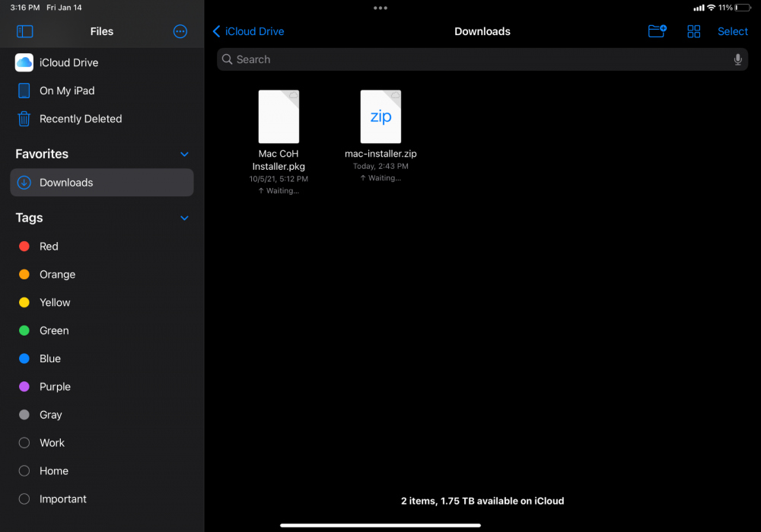
Task: Tap the microphone dictation icon
Action: [x=737, y=59]
